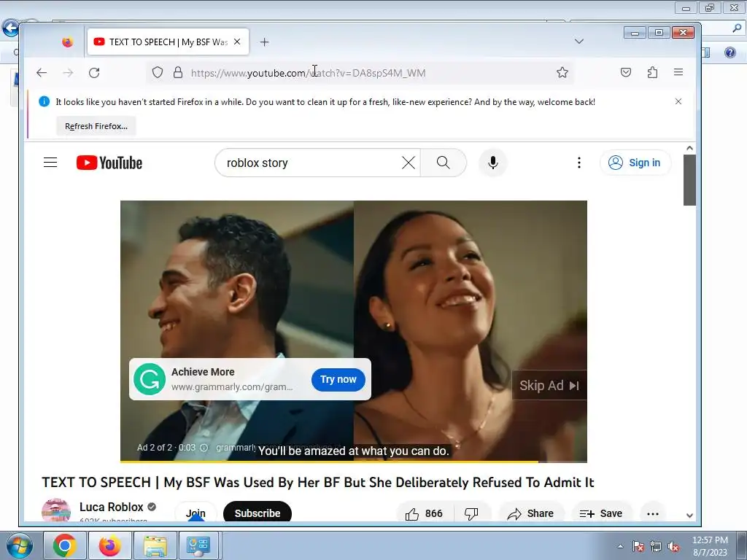Click back arrow in background window

coord(10,28)
